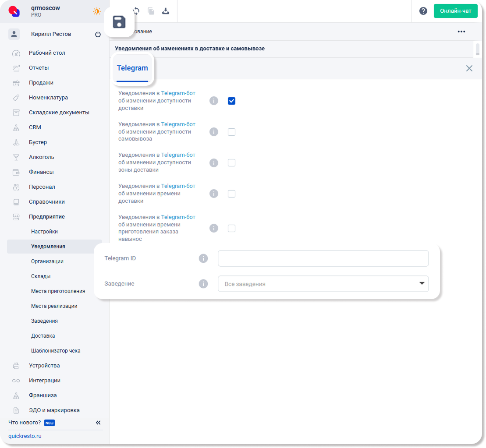Enable delivery time change notification checkbox
The height and width of the screenshot is (448, 486).
tap(231, 194)
